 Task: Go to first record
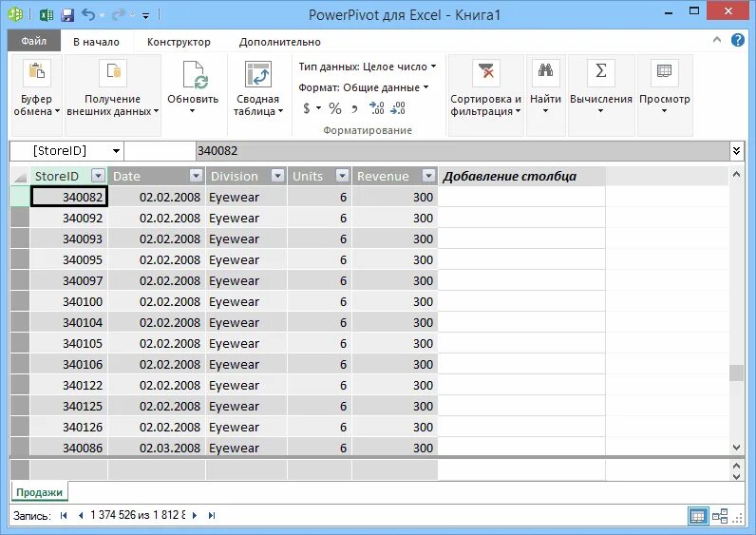(x=64, y=515)
